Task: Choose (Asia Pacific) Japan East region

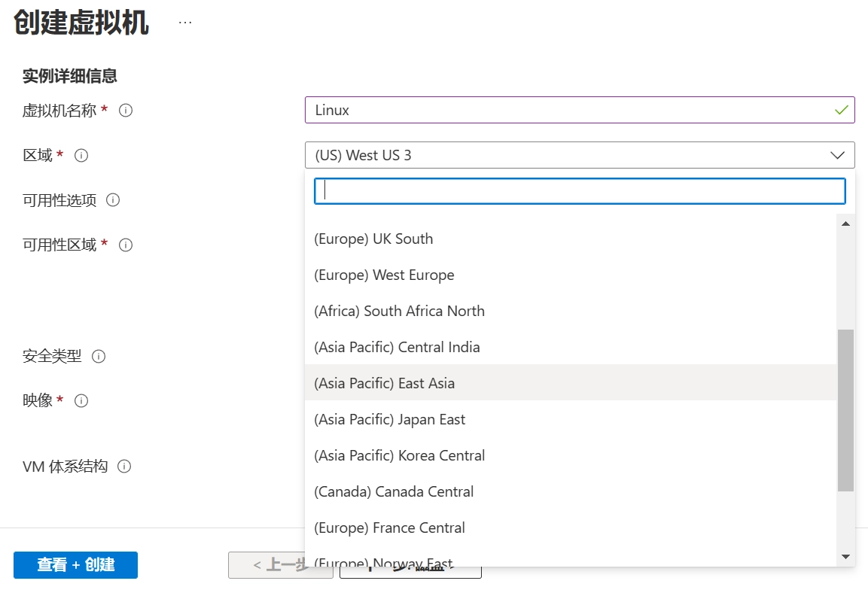Action: click(x=570, y=419)
